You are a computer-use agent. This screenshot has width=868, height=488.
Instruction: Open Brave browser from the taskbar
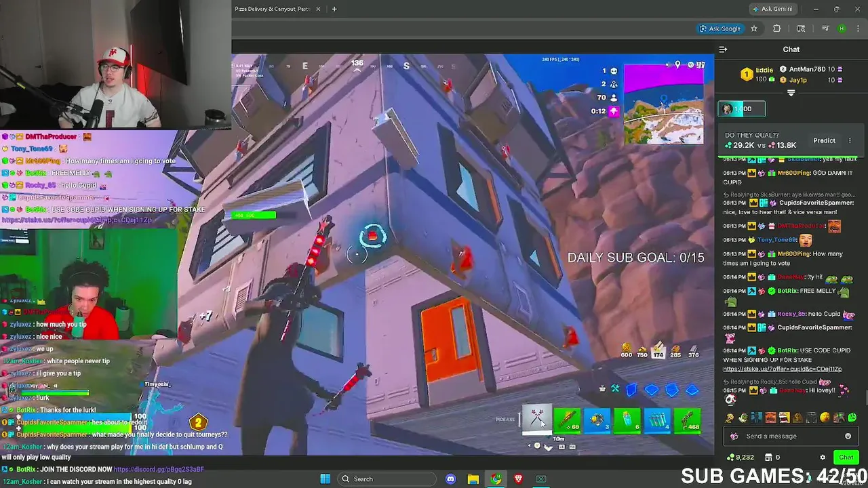pos(519,479)
